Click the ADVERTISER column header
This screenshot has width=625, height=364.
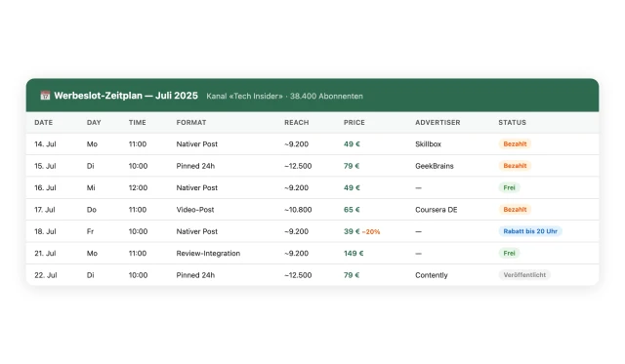coord(437,123)
